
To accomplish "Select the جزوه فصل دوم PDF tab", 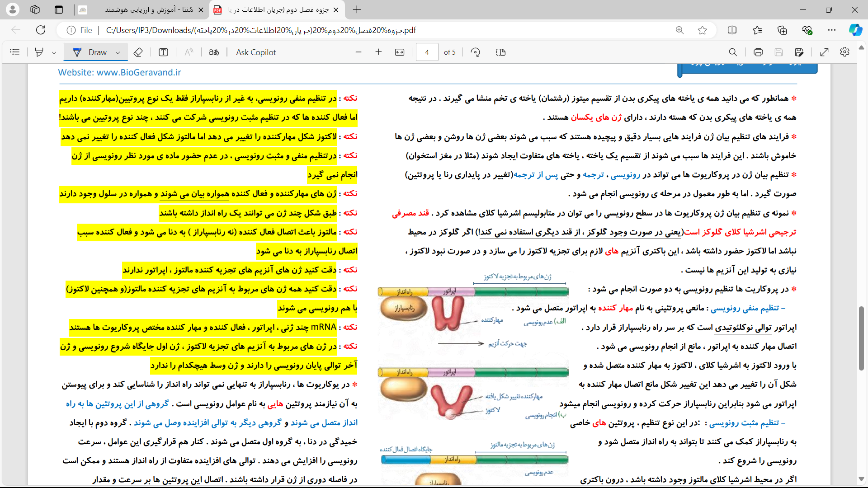I will (x=276, y=9).
